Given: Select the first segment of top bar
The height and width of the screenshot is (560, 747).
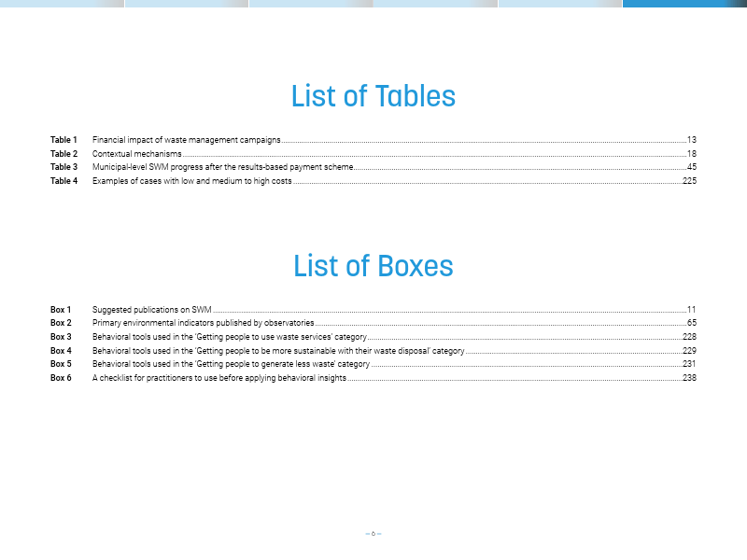Looking at the screenshot, I should [62, 3].
